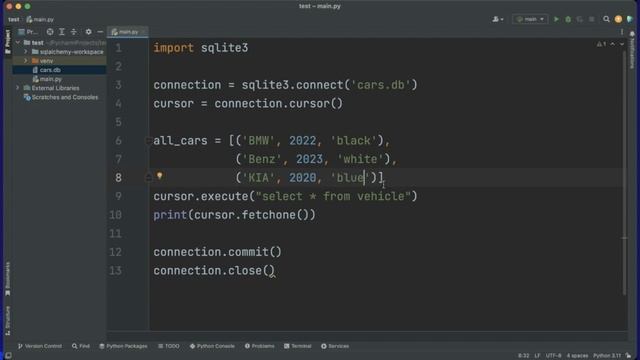Jump to previous highlighted error arrow
Viewport: 640px width, 360px height.
[x=613, y=44]
